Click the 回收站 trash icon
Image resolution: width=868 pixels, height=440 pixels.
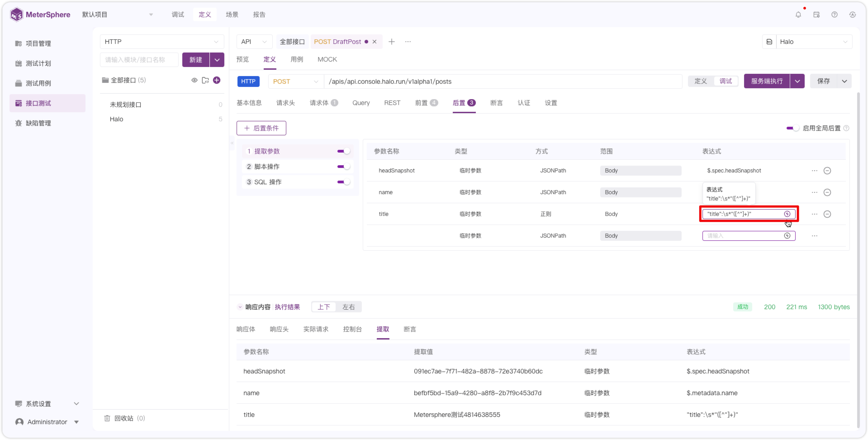[x=107, y=418]
